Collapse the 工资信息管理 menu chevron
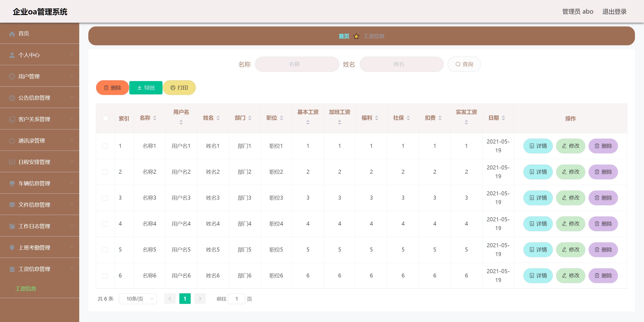The height and width of the screenshot is (322, 644). coord(72,268)
